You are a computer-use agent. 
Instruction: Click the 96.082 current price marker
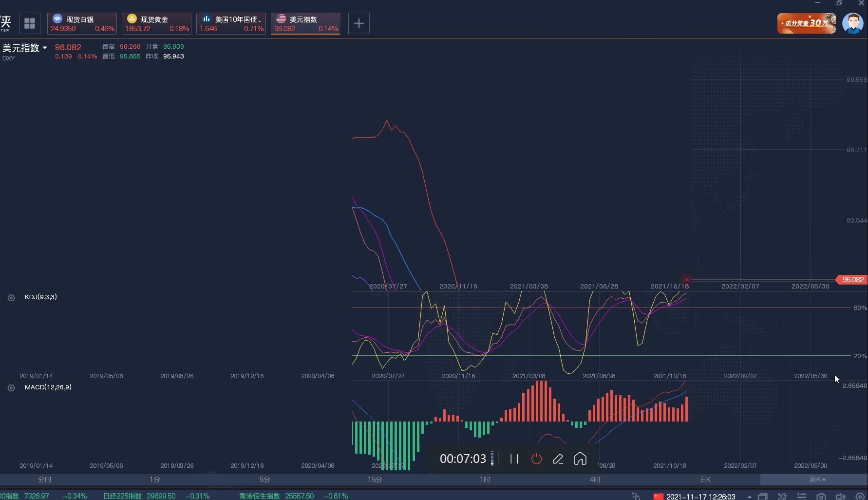click(x=852, y=280)
